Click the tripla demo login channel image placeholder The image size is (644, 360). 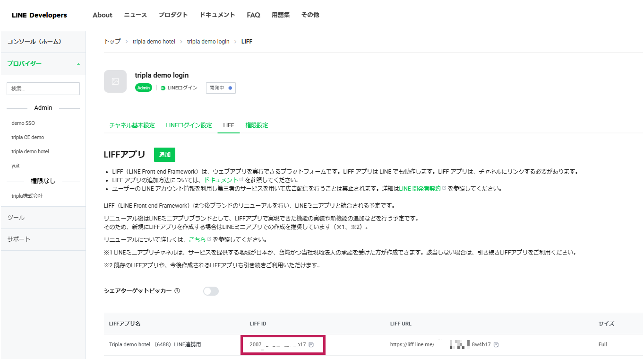pos(115,81)
